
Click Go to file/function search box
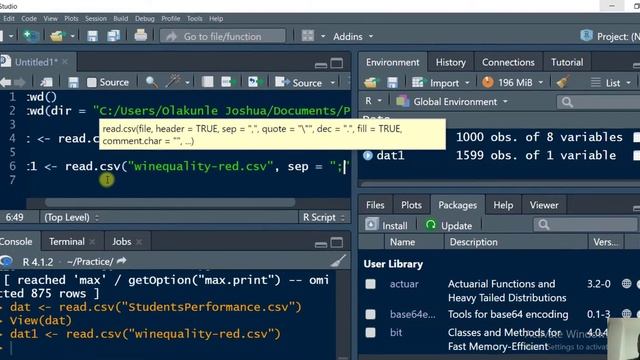coord(222,36)
